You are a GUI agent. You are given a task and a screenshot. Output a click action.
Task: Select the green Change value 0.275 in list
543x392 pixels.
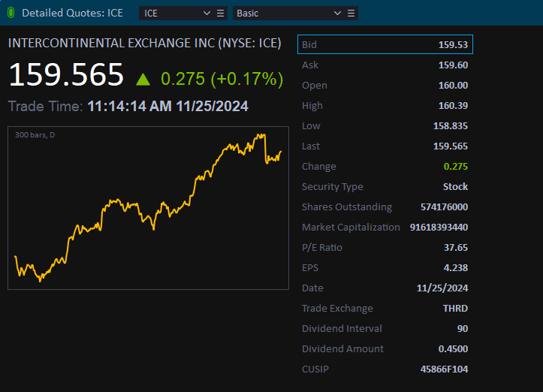tap(455, 166)
